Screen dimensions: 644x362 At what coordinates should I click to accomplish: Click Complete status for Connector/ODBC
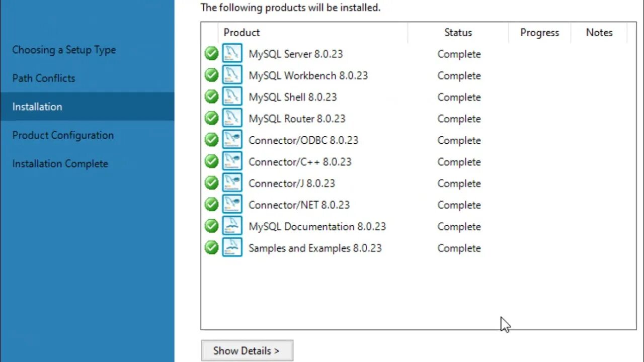459,141
